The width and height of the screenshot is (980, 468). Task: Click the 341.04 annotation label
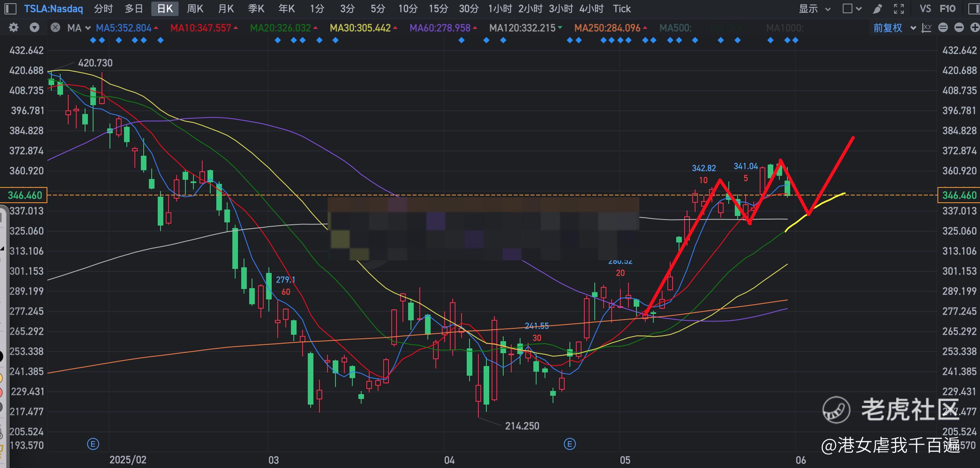pos(746,166)
